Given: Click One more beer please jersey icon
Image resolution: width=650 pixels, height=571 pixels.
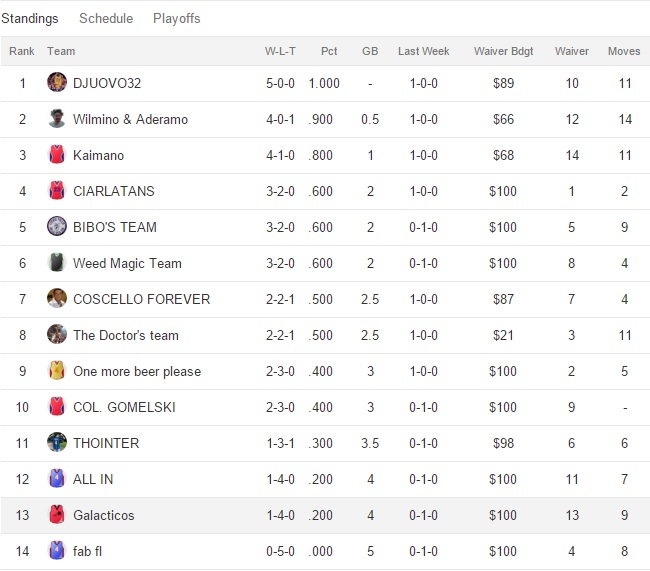Looking at the screenshot, I should coord(57,371).
